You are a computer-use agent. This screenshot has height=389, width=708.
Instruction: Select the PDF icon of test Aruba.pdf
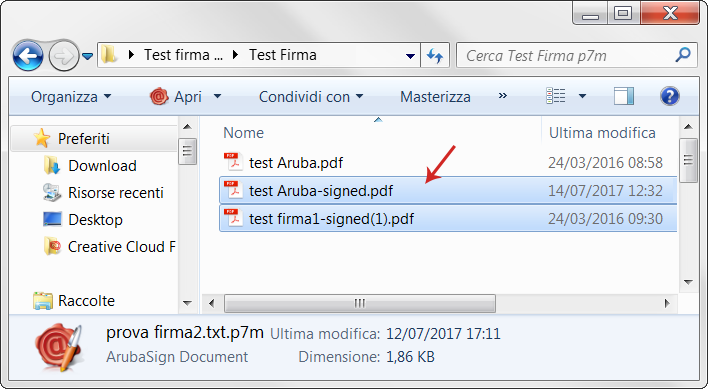click(233, 162)
